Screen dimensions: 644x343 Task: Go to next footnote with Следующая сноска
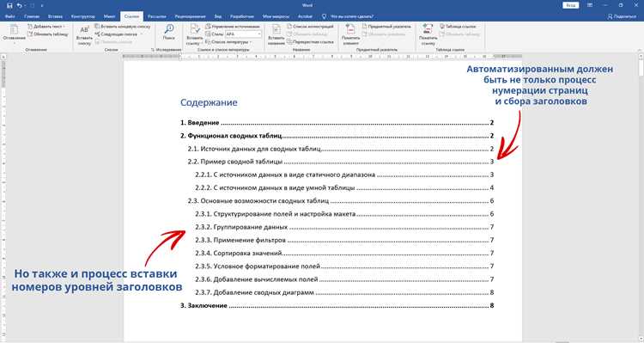tap(116, 34)
